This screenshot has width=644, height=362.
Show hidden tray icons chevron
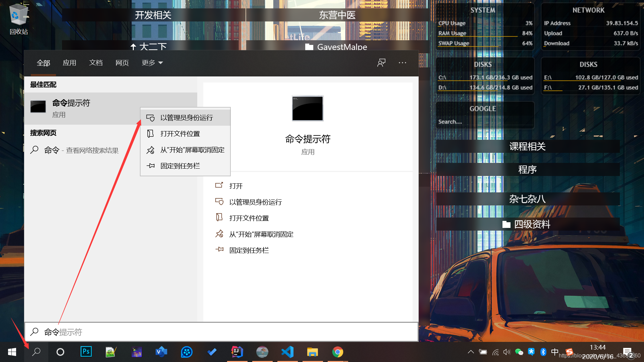pos(471,352)
